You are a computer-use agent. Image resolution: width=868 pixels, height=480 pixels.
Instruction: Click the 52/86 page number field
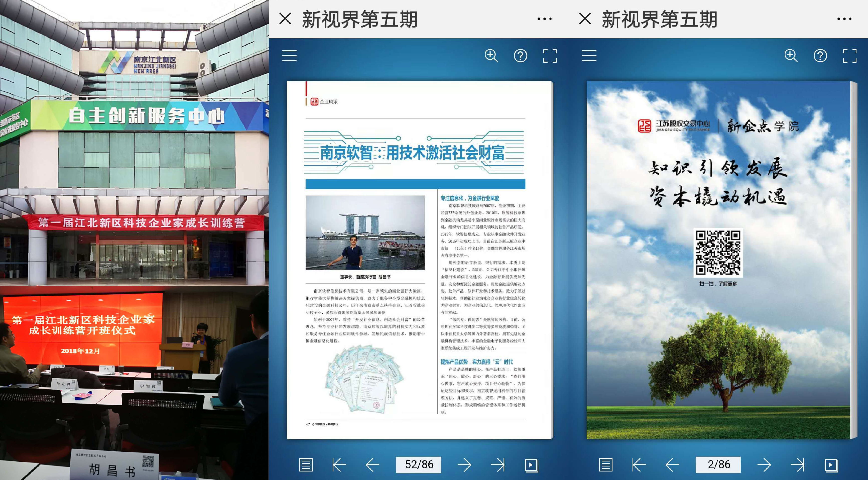[419, 464]
